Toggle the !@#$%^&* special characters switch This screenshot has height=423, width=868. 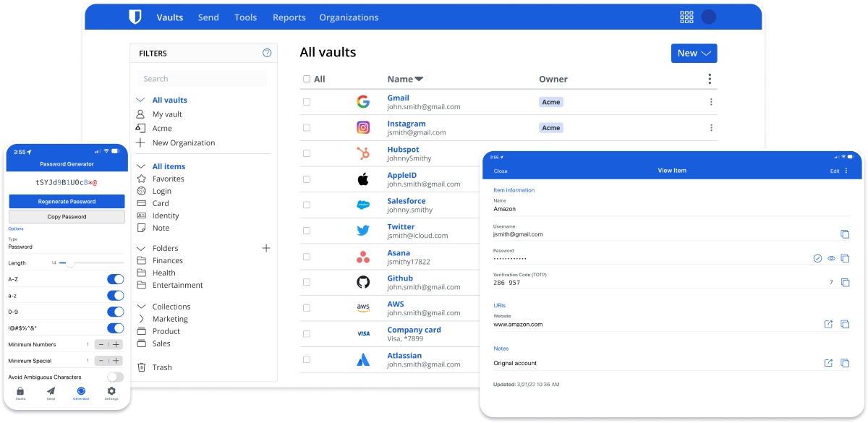(x=115, y=328)
